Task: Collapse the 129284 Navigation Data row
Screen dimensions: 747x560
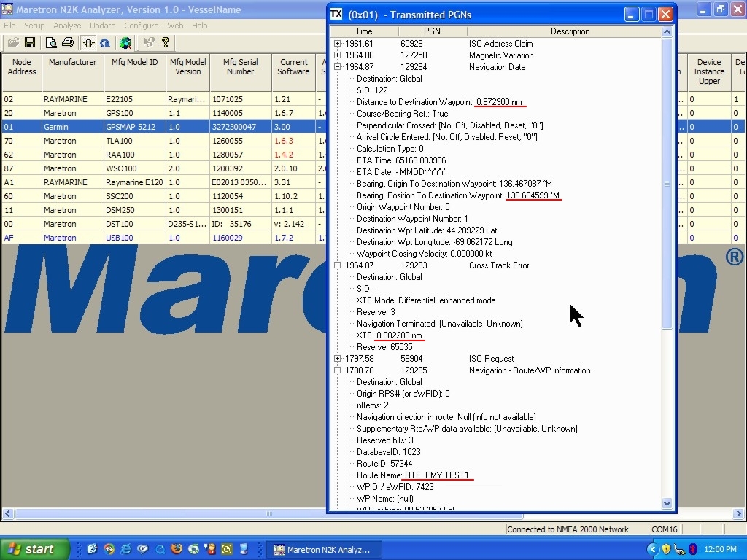Action: coord(337,66)
